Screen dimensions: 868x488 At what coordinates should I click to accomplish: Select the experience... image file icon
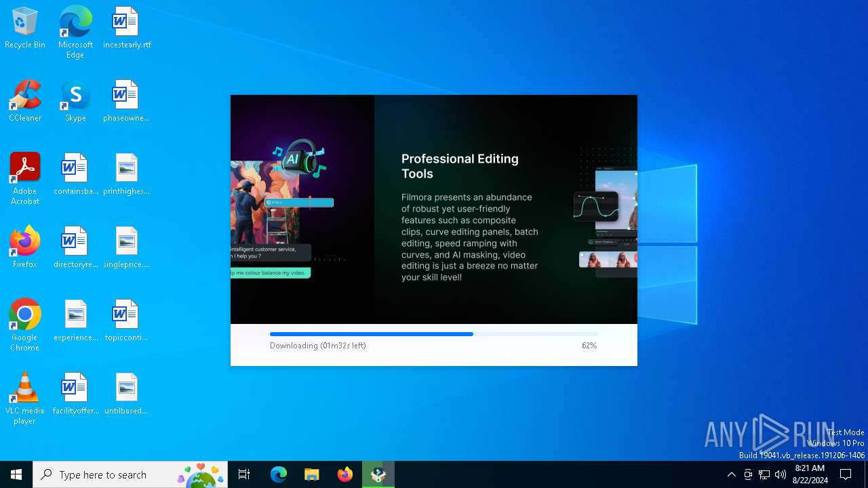[x=76, y=321]
